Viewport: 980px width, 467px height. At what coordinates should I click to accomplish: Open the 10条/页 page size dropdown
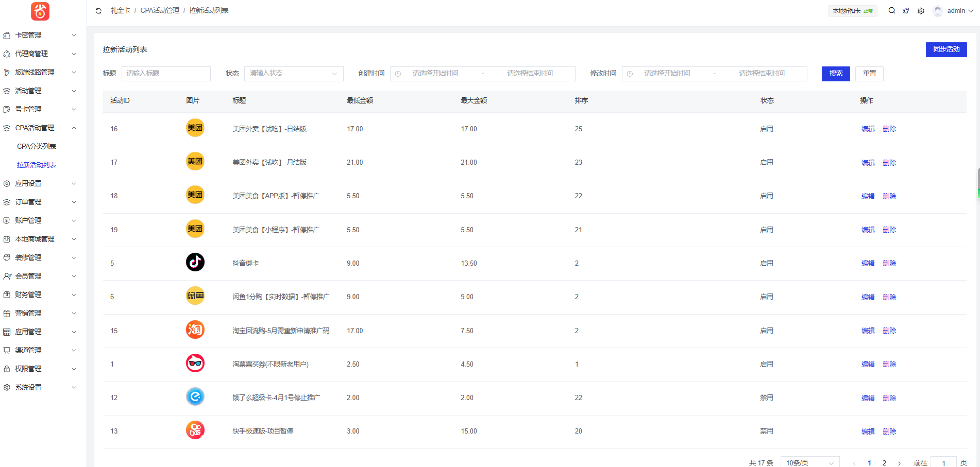[809, 462]
